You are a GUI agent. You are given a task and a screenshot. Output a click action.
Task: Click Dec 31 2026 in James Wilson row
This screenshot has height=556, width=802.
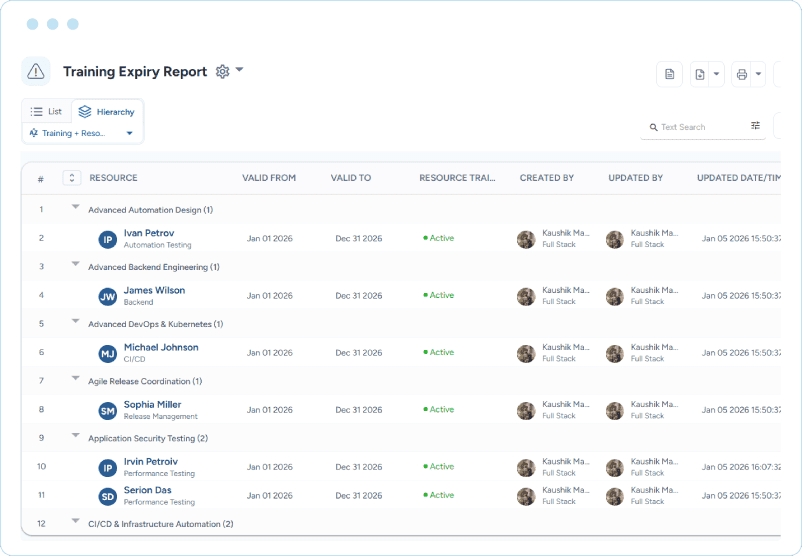(359, 296)
